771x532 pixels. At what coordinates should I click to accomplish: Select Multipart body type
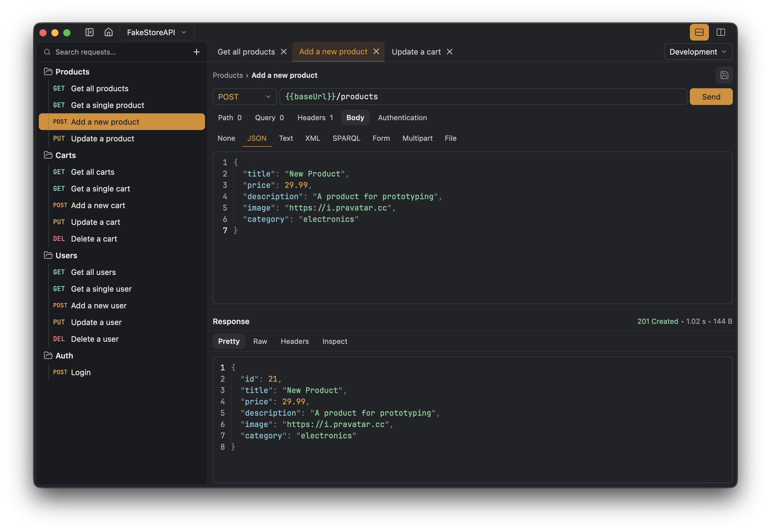[417, 138]
